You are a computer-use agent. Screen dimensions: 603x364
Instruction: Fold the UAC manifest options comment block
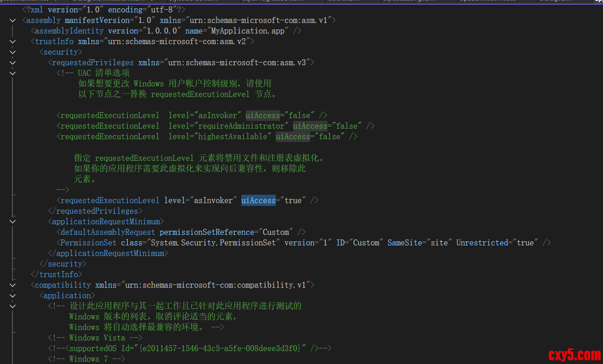coord(12,73)
